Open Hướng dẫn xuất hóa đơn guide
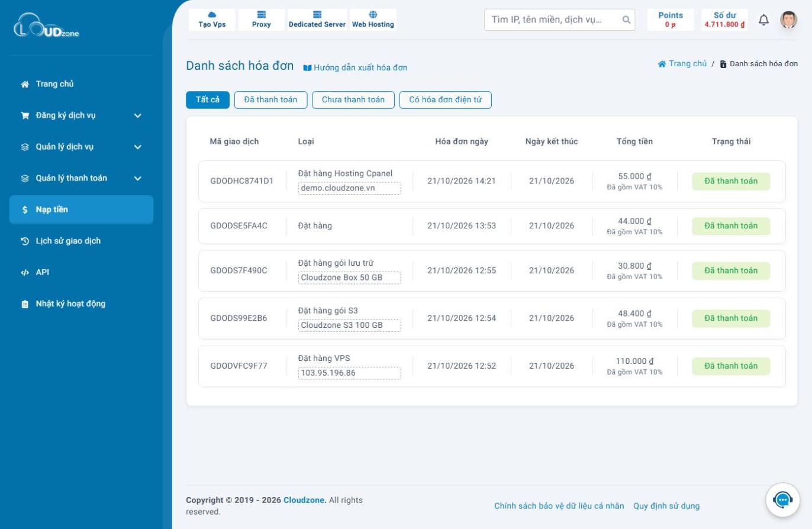Screen dimensions: 812x529 tap(355, 67)
